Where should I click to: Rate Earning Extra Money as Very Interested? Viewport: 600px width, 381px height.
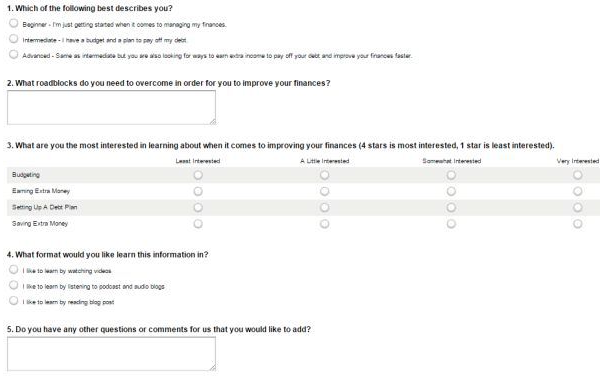(578, 191)
